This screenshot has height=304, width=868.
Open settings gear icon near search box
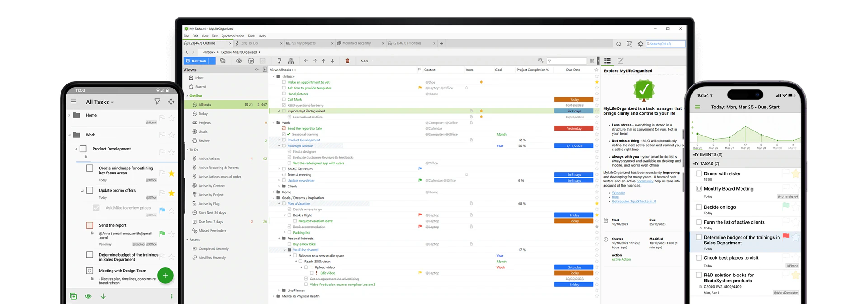coord(640,44)
